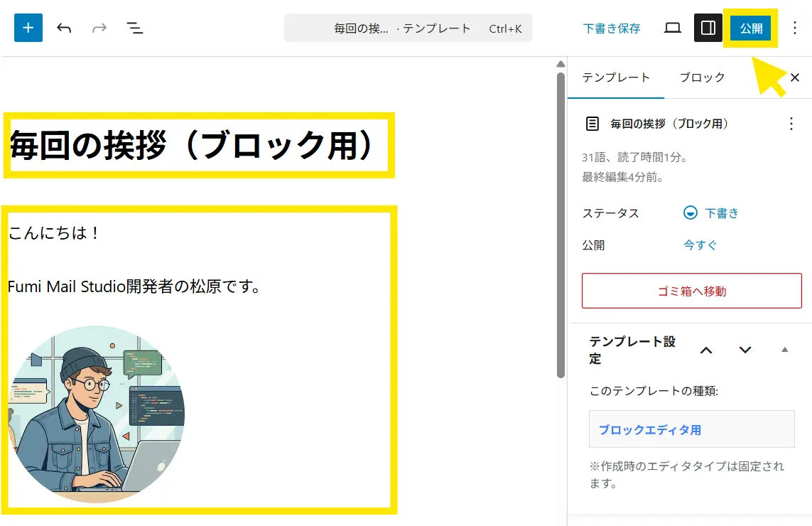Change the status from 下書き
Image resolution: width=812 pixels, height=526 pixels.
(711, 213)
